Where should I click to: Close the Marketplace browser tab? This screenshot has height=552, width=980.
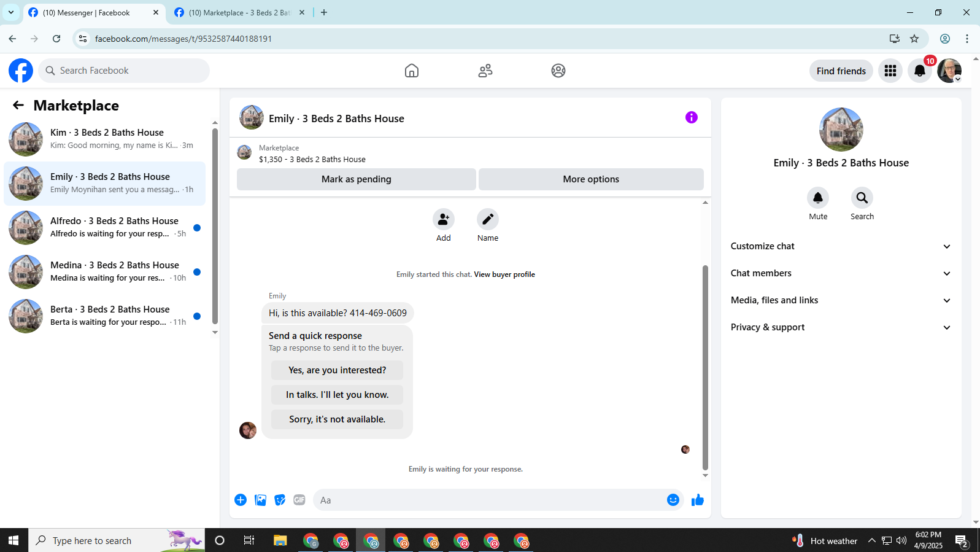(302, 12)
